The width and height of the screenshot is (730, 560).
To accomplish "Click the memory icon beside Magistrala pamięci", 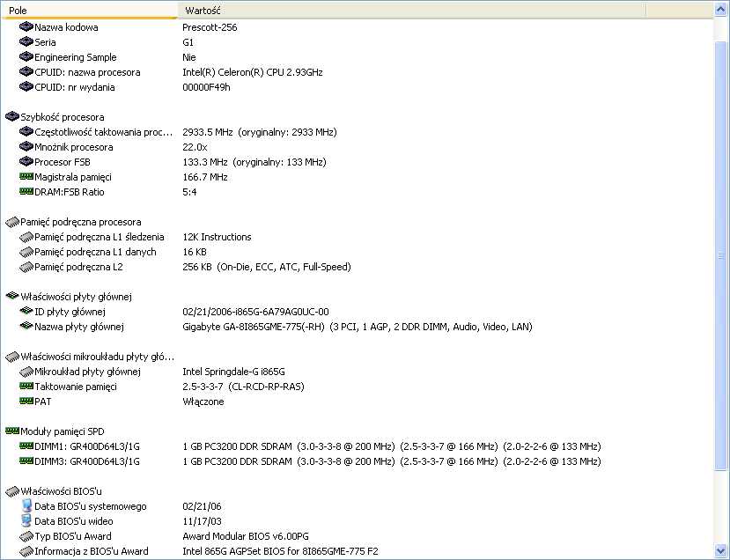I will coord(26,176).
